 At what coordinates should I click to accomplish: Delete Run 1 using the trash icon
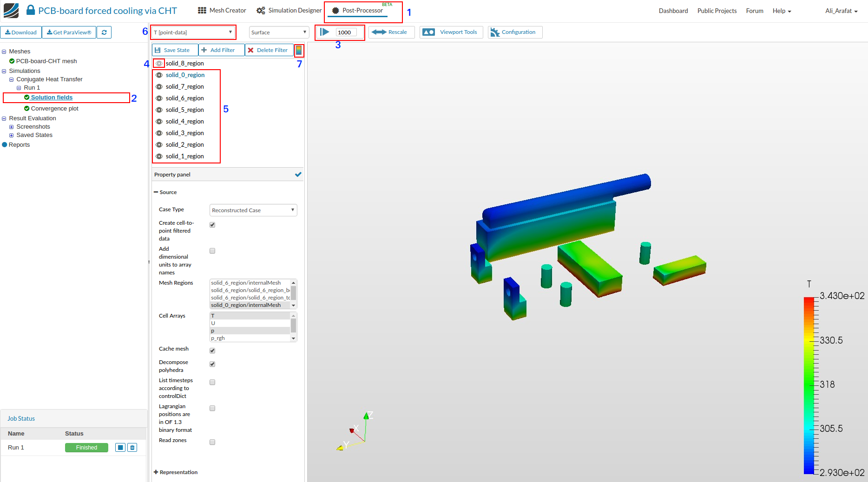[132, 448]
